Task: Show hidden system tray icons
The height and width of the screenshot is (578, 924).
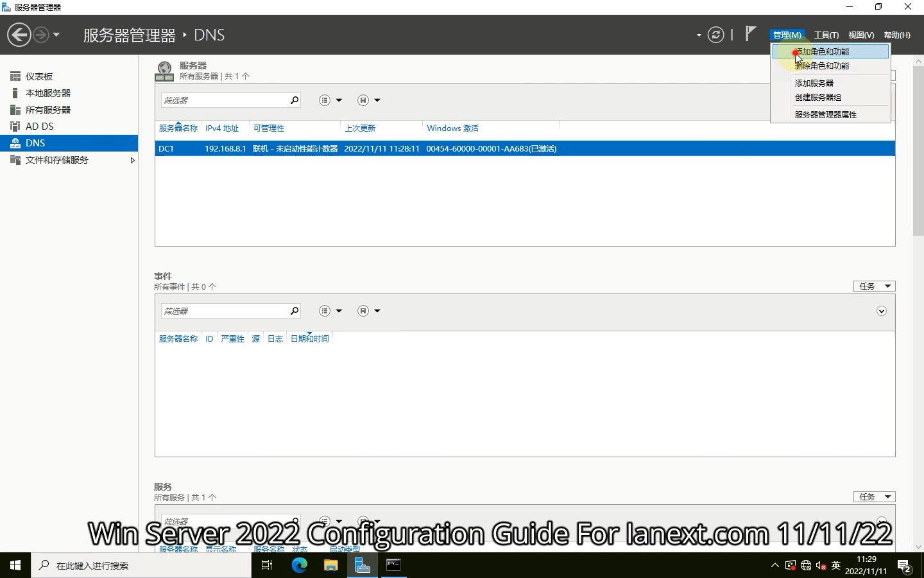Action: (x=775, y=565)
